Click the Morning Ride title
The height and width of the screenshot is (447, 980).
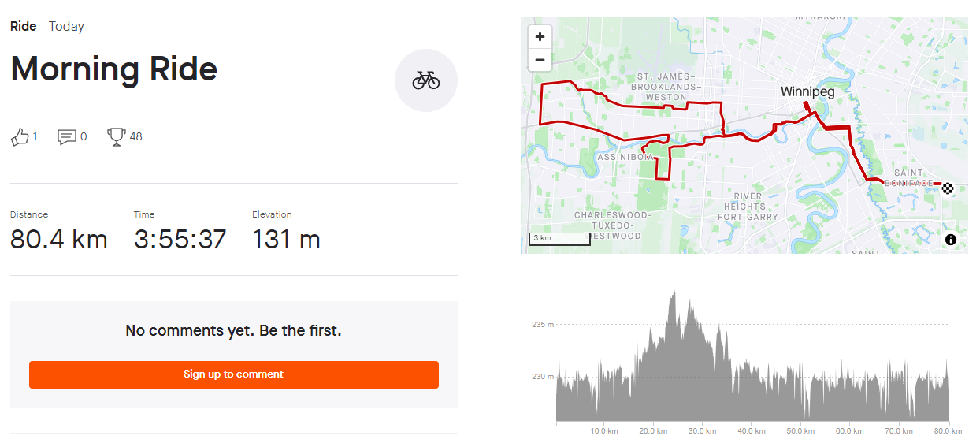pyautogui.click(x=114, y=69)
